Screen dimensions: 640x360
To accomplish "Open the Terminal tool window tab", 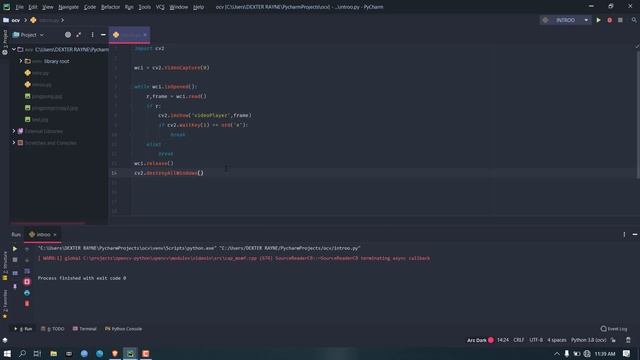I will (x=85, y=329).
